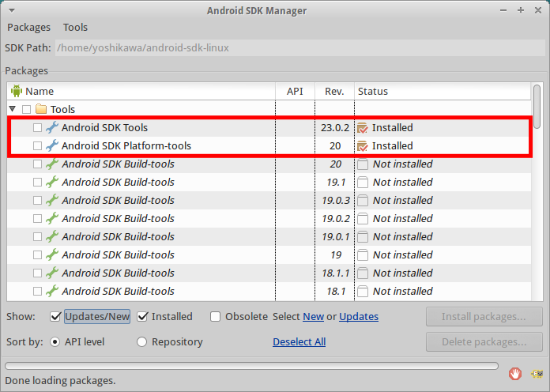The height and width of the screenshot is (392, 550).
Task: Select API level sort radio button
Action: (55, 342)
